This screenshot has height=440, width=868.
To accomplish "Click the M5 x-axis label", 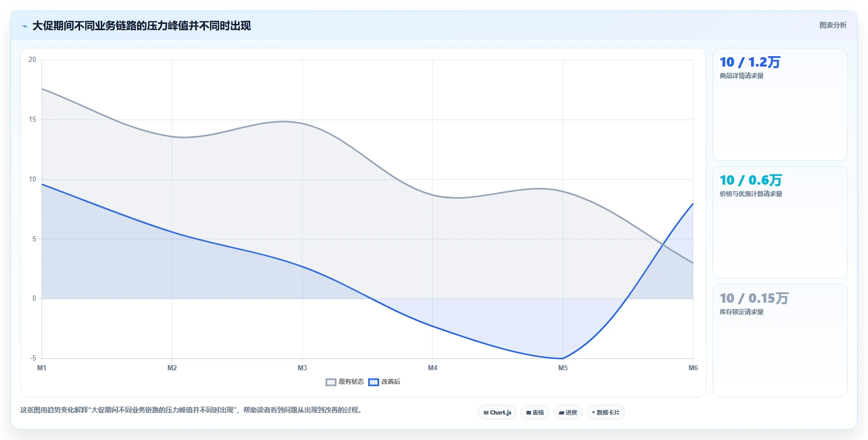I will (563, 368).
